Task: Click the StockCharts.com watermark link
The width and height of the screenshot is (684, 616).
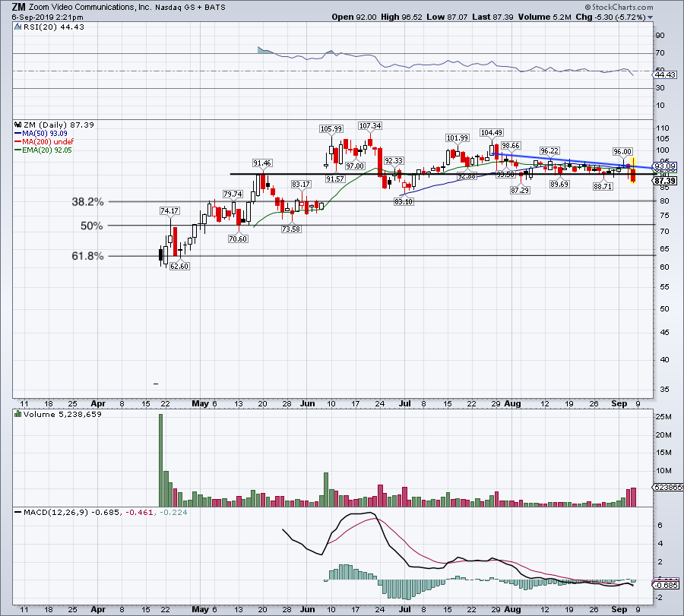Action: point(619,7)
